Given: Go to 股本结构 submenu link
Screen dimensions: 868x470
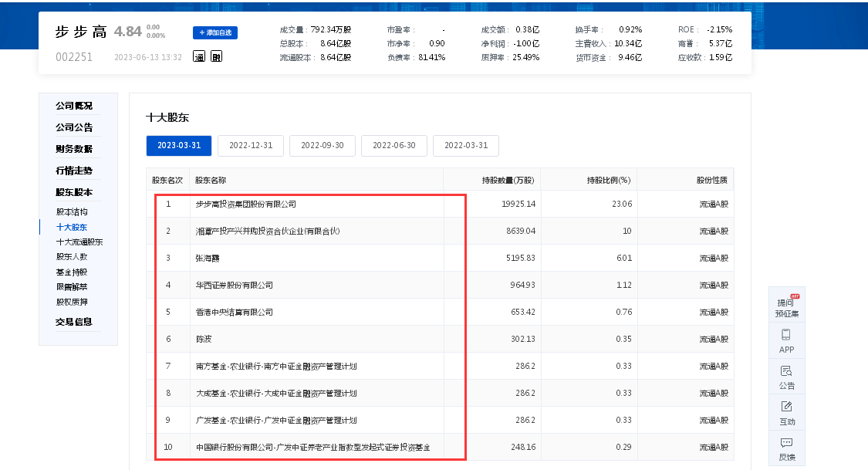Looking at the screenshot, I should [72, 212].
